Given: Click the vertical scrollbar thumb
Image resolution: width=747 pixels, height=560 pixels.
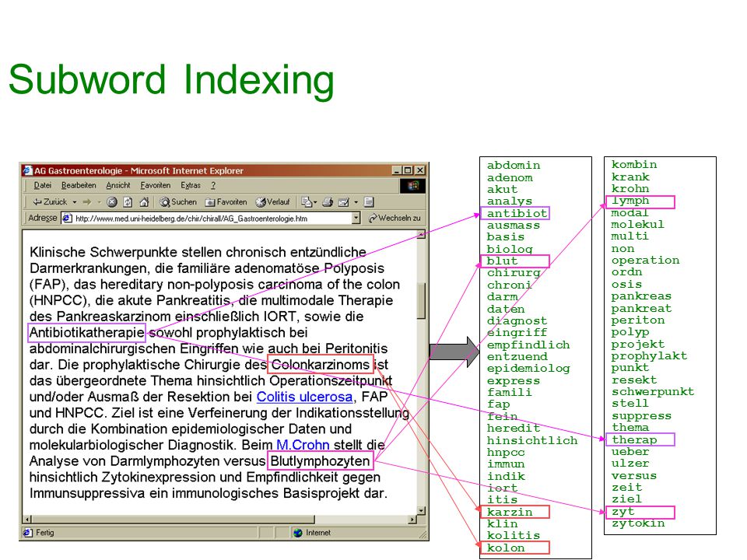Looking at the screenshot, I should pos(421,301).
